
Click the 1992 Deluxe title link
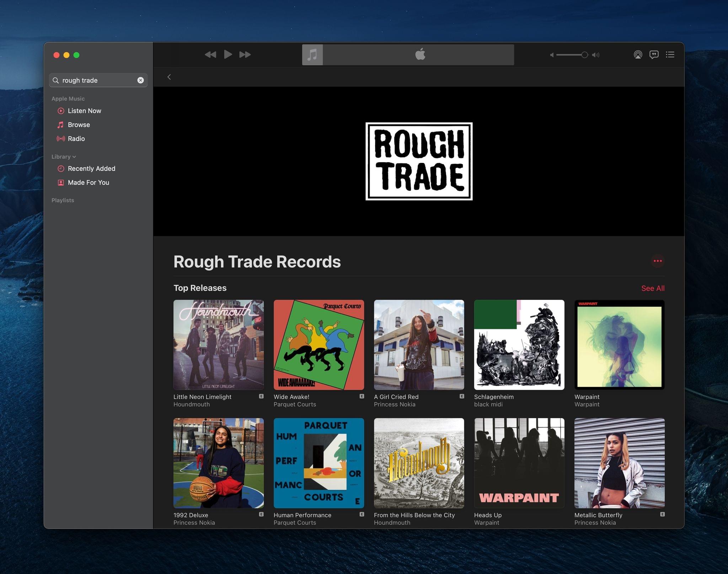point(191,515)
